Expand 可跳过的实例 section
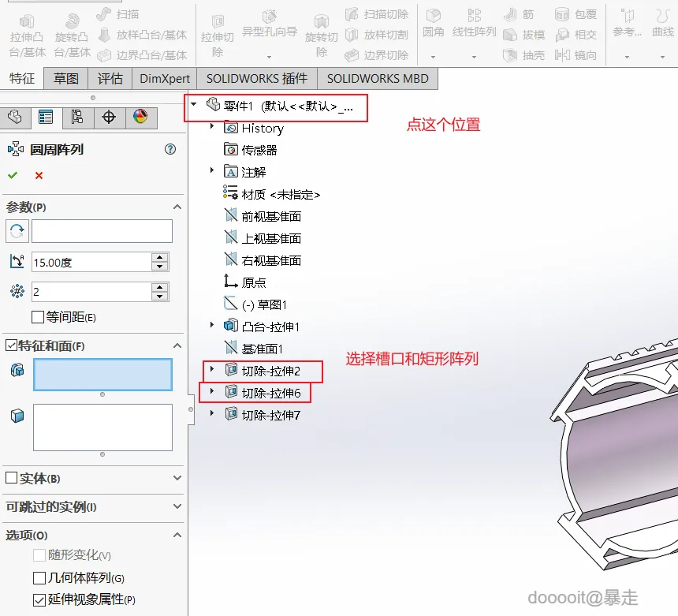The image size is (678, 616). tap(177, 506)
